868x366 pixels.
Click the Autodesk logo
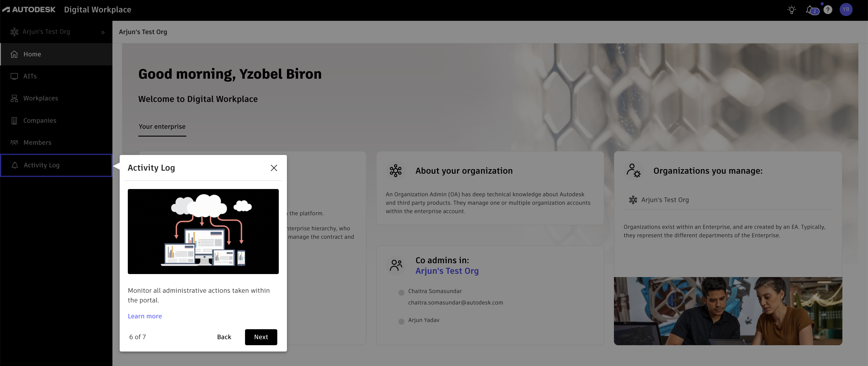point(29,9)
